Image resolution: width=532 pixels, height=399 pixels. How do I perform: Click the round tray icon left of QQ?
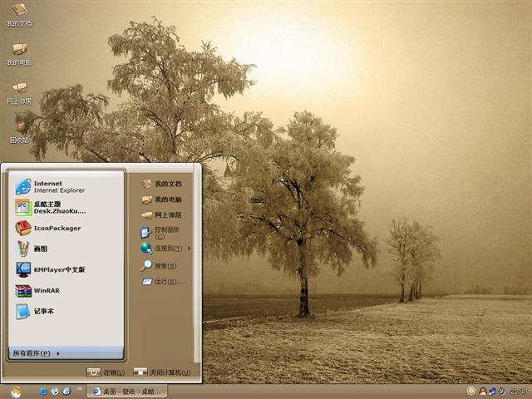coord(471,392)
